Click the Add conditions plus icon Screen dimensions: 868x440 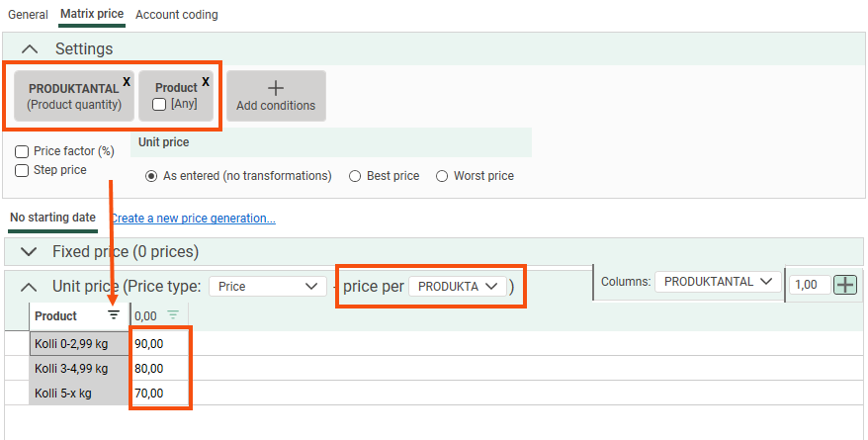click(276, 88)
